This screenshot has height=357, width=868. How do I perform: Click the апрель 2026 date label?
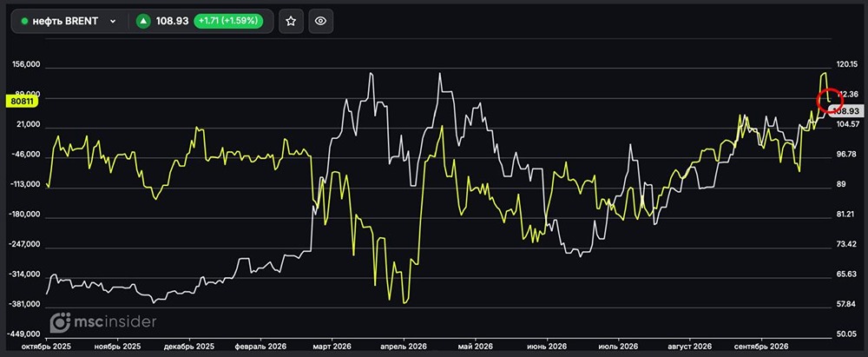403,346
